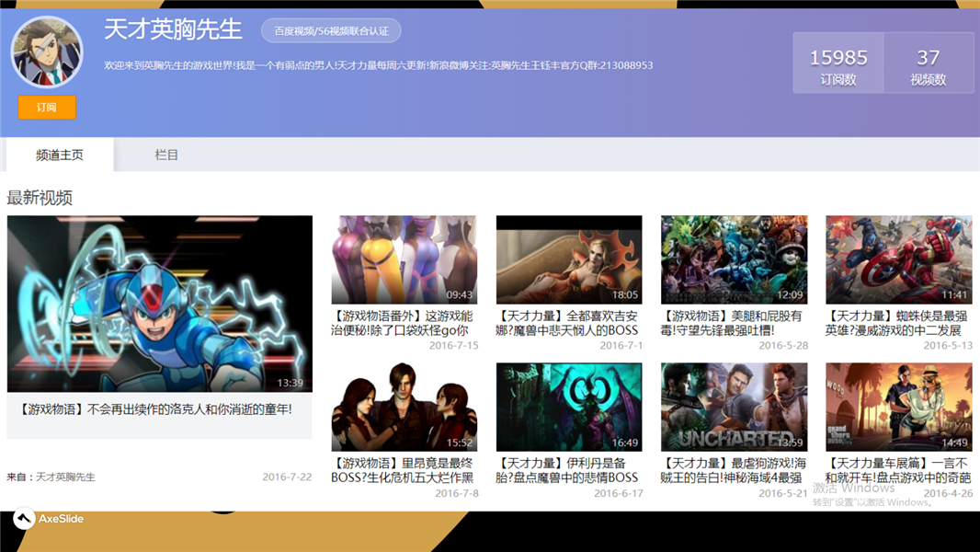Click the 全都喜欢吉安娜 video title
This screenshot has height=552, width=980.
coord(568,323)
